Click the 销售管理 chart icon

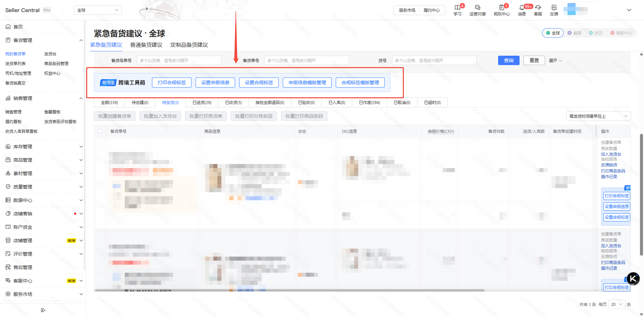[x=8, y=98]
